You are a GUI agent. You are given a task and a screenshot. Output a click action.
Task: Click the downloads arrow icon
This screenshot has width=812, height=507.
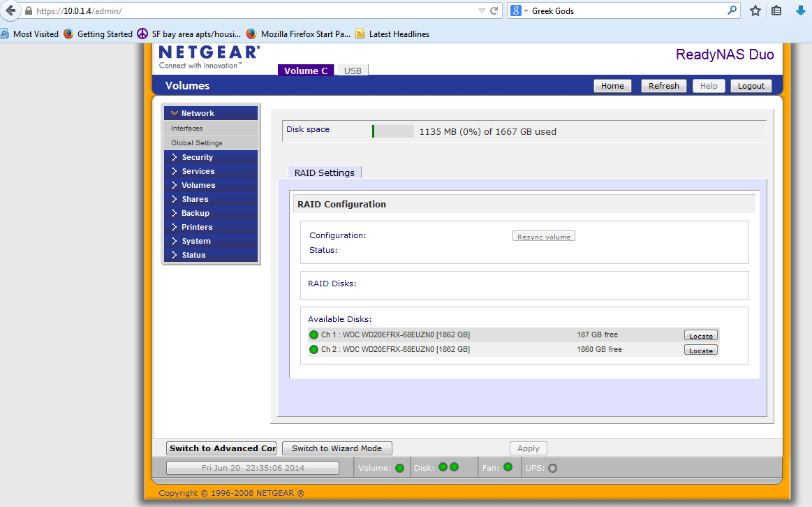pyautogui.click(x=801, y=10)
